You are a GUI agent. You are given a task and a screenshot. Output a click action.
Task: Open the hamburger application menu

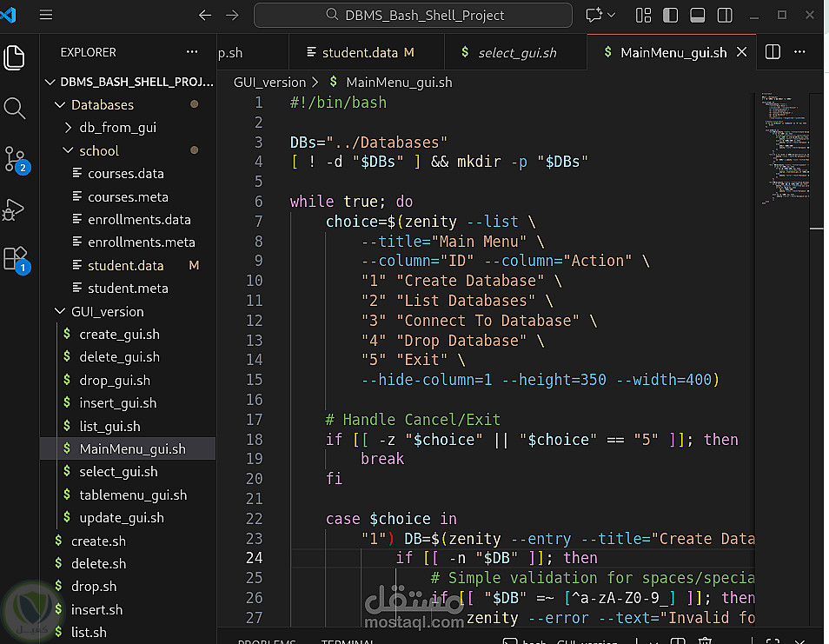(46, 15)
